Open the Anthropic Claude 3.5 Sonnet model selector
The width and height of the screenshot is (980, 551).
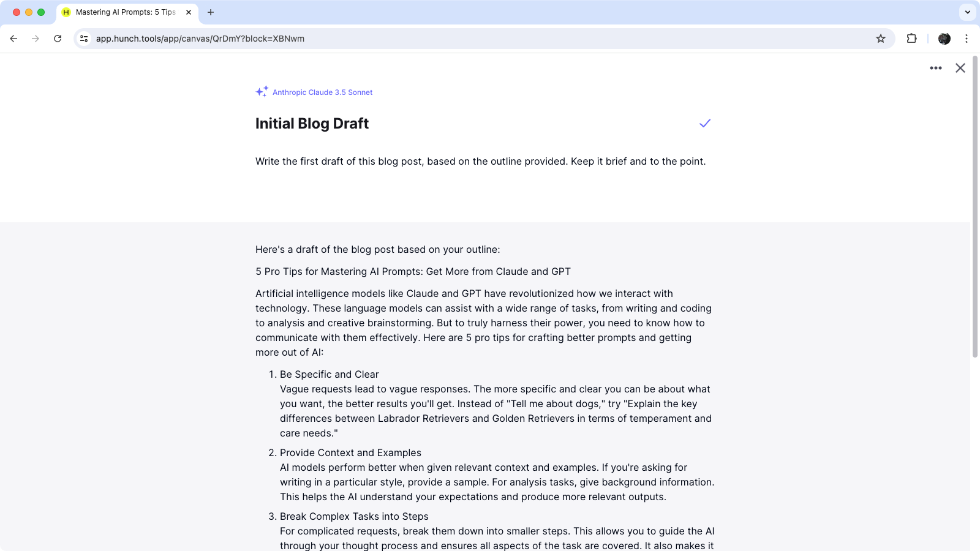pos(322,92)
